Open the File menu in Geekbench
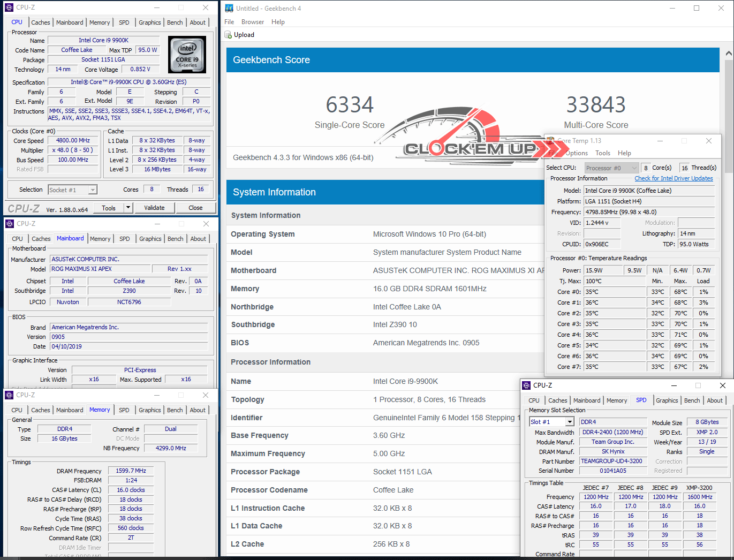The width and height of the screenshot is (734, 560). [x=229, y=22]
